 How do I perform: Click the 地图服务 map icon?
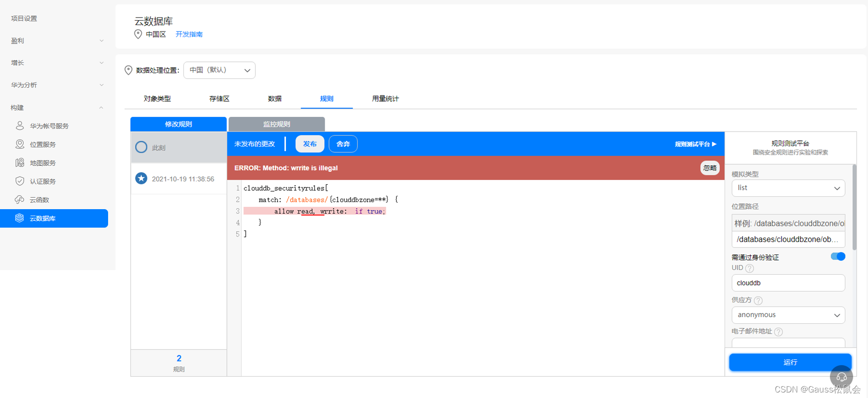[x=20, y=163]
